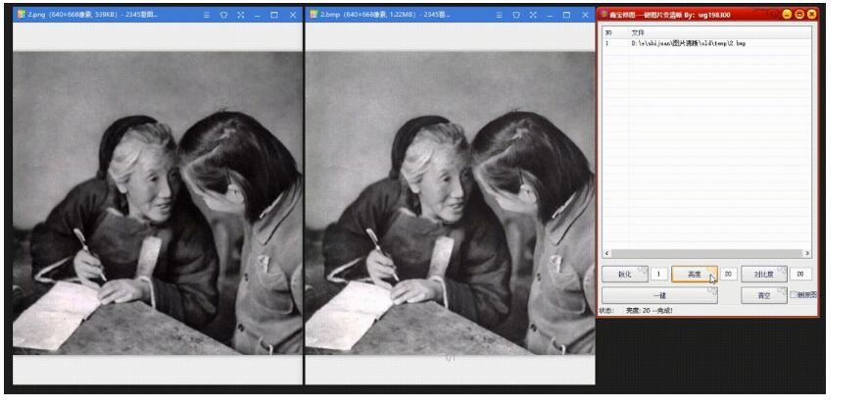This screenshot has height=408, width=868.
Task: Minimize the orange image-repair tool window
Action: tap(787, 14)
